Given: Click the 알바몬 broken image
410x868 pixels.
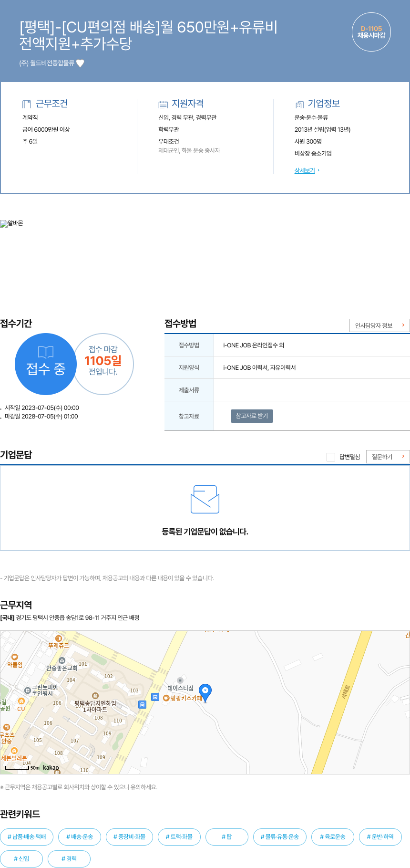Looking at the screenshot, I should (11, 223).
